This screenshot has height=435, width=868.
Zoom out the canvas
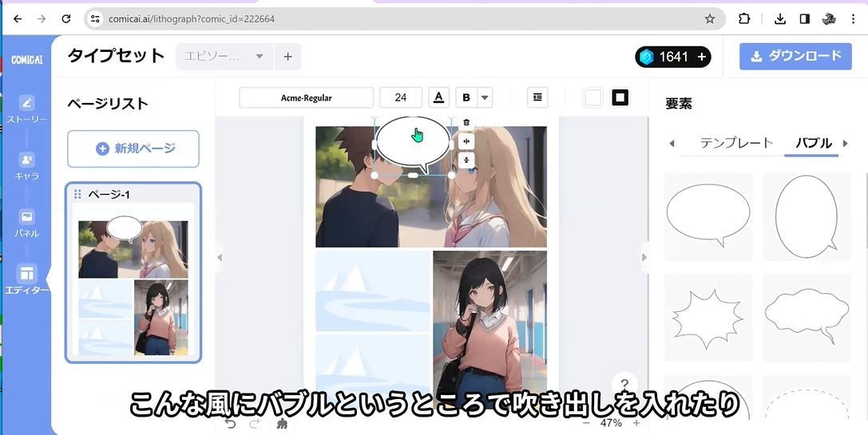587,423
